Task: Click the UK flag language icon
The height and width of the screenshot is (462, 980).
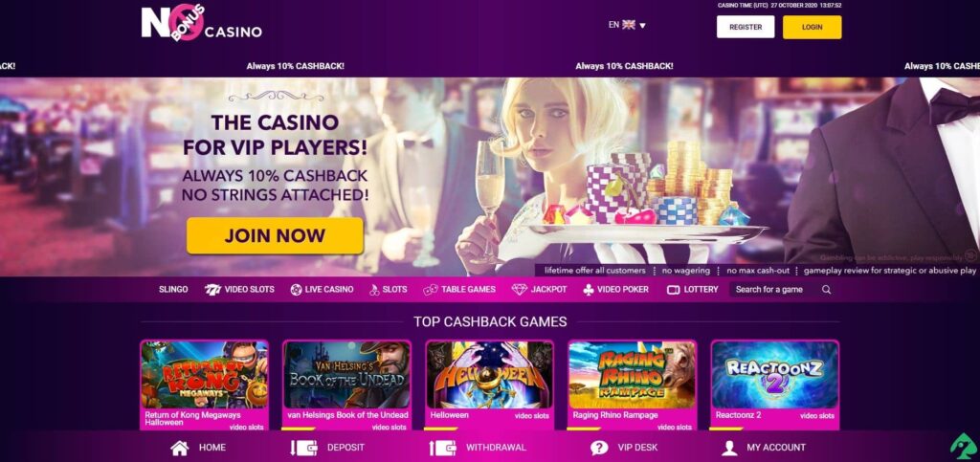Action: click(629, 25)
